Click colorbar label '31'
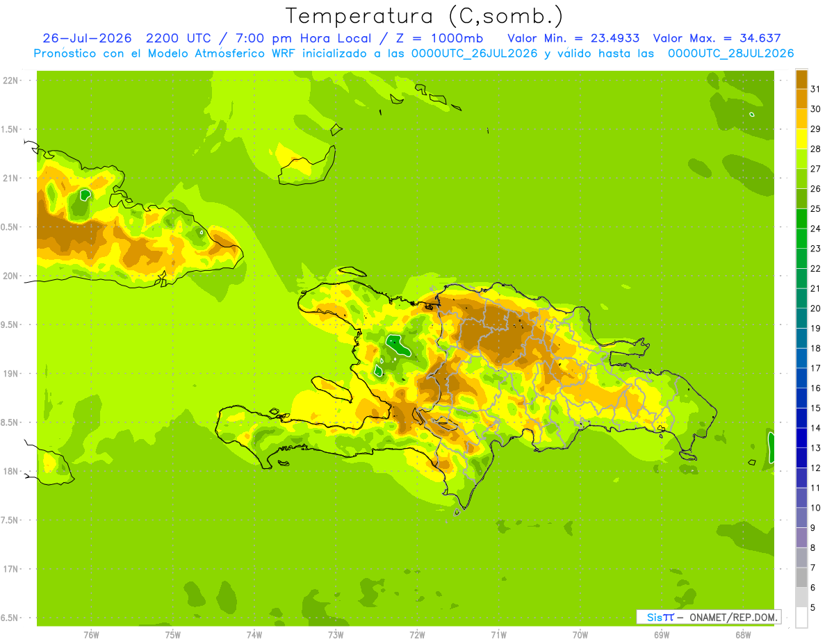834x644 pixels. (815, 89)
